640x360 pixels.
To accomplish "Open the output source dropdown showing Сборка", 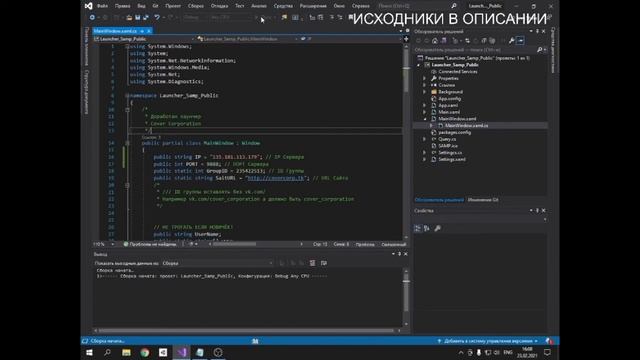I will click(218, 263).
